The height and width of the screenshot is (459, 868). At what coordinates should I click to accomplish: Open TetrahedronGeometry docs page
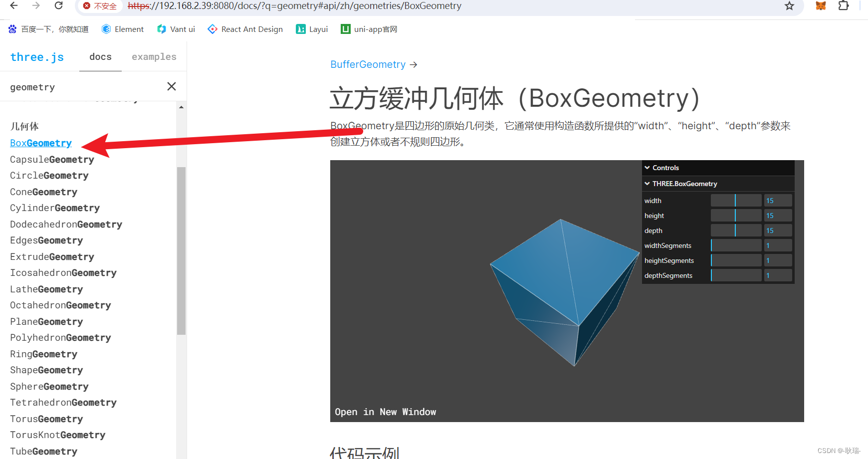tap(63, 403)
